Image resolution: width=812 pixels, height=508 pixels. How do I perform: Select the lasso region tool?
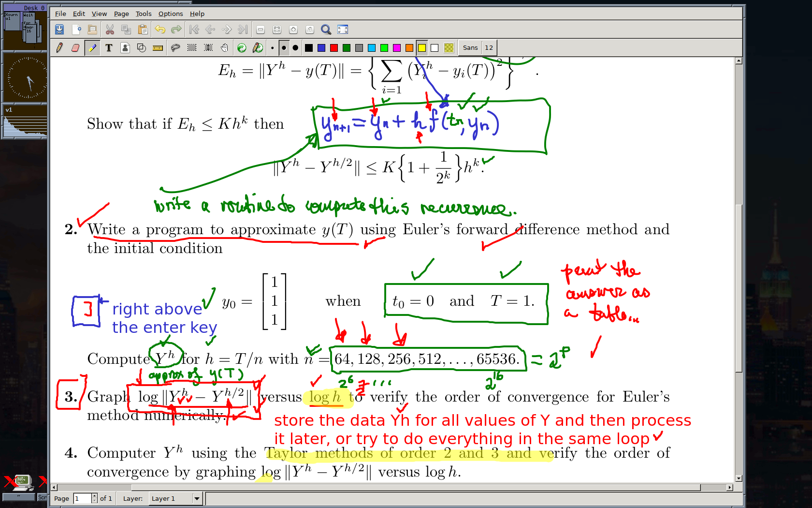click(175, 47)
